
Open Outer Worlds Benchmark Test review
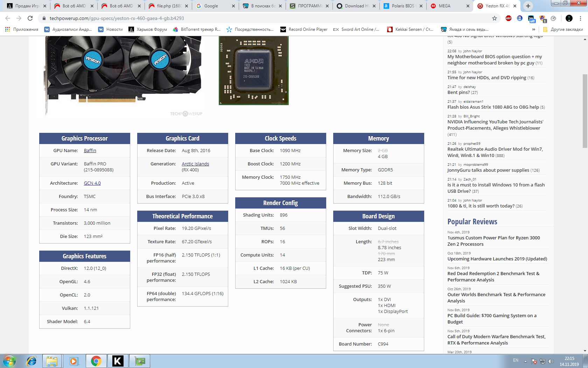tap(496, 298)
